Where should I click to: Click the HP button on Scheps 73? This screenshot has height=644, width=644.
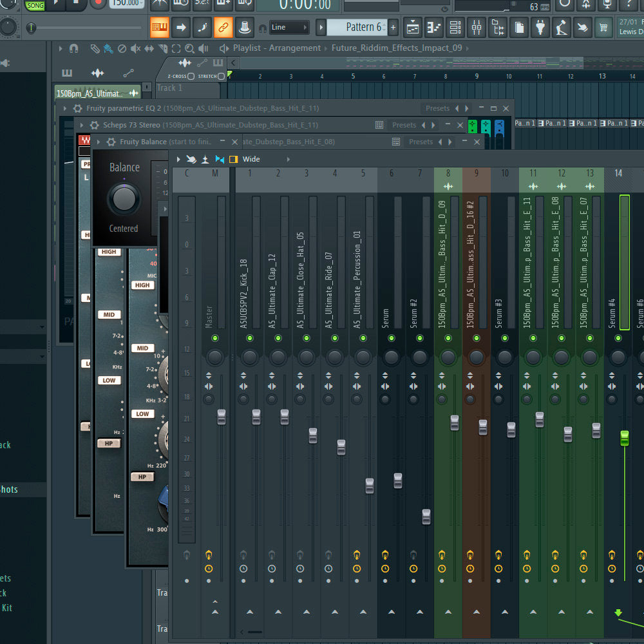[x=142, y=477]
